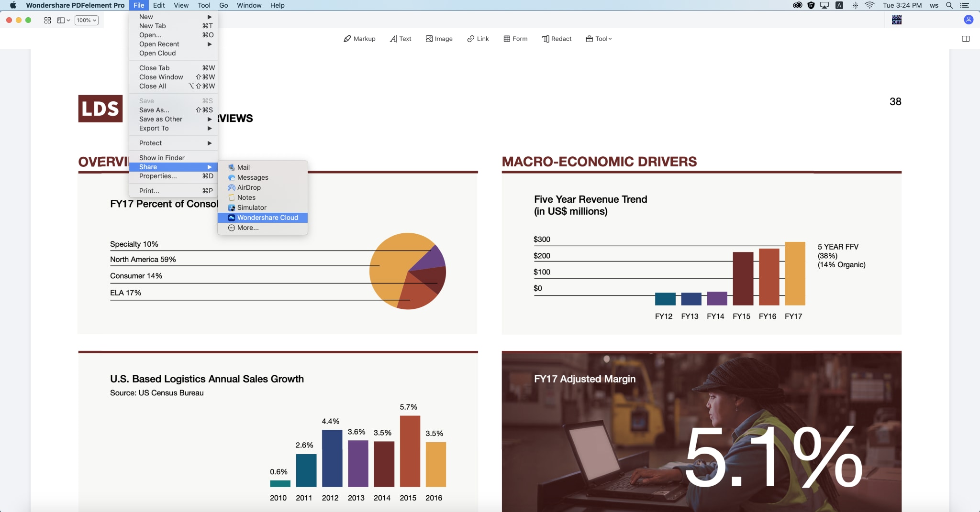Screen dimensions: 980x512
Task: Open Properties... from File menu
Action: 173,176
